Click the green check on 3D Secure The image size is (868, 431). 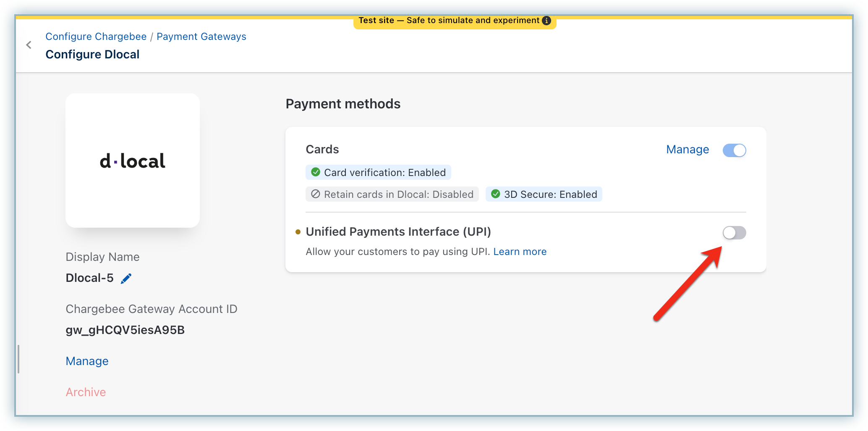click(496, 194)
